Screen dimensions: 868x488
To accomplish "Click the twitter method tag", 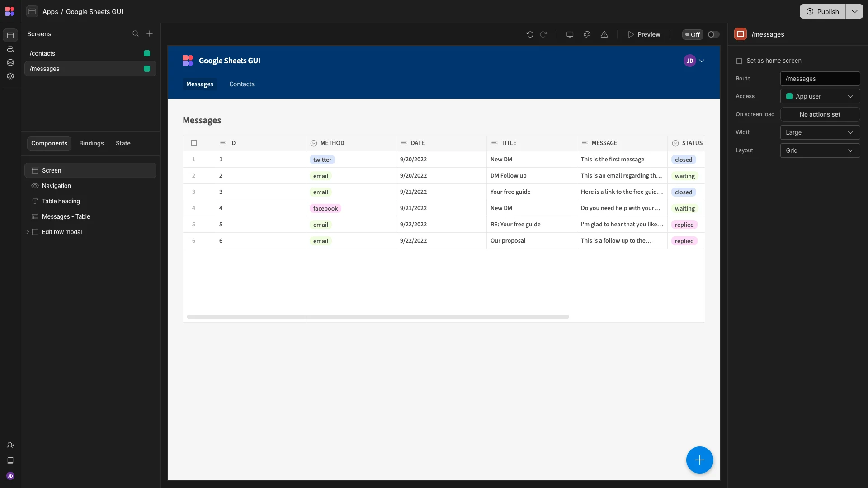I will click(322, 160).
